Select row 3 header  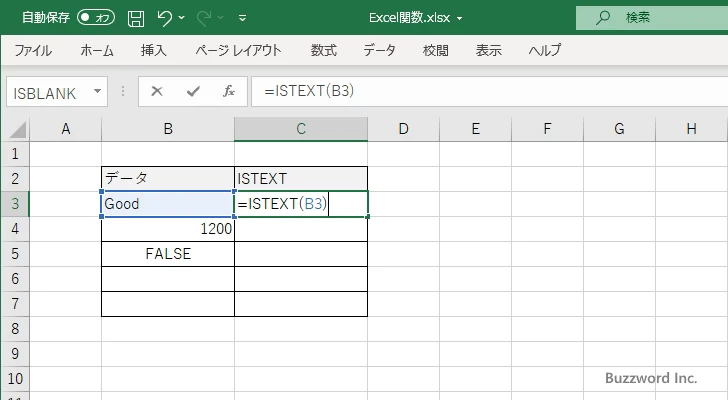15,204
